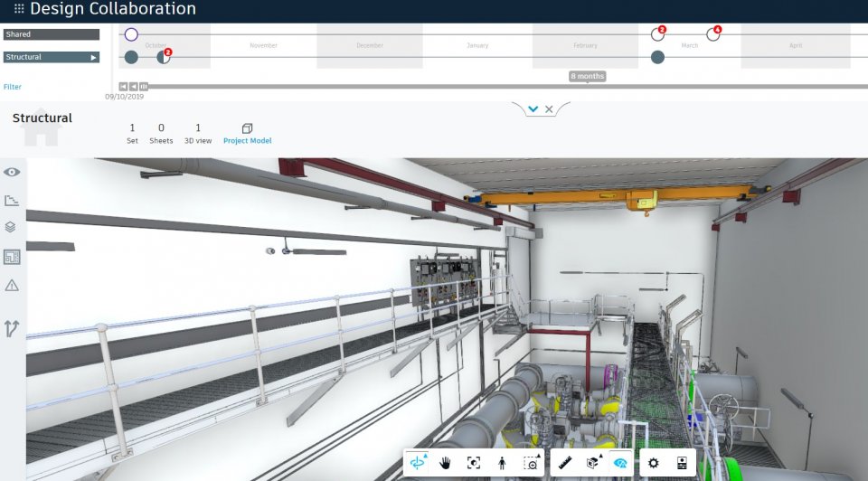The width and height of the screenshot is (868, 481).
Task: Expand the Structural team arrow
Action: click(93, 57)
